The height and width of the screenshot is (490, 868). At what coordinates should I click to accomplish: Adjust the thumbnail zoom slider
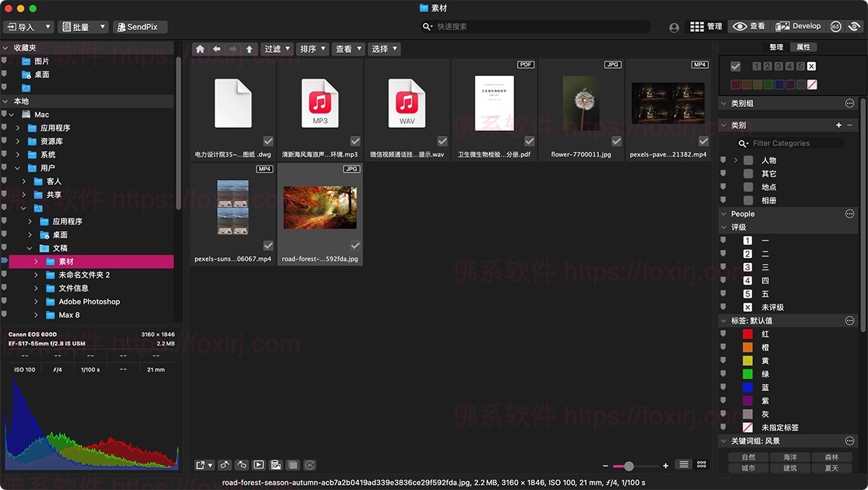coord(629,465)
